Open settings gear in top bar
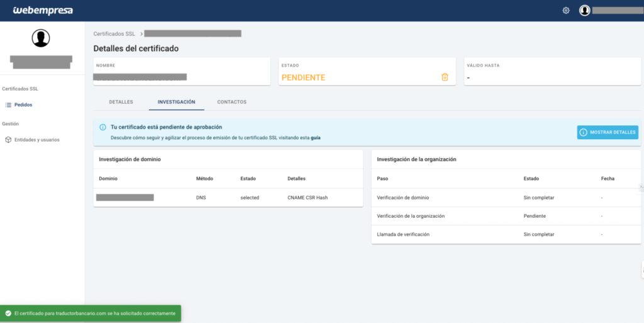Screen dimensions: 644x323 (566, 11)
